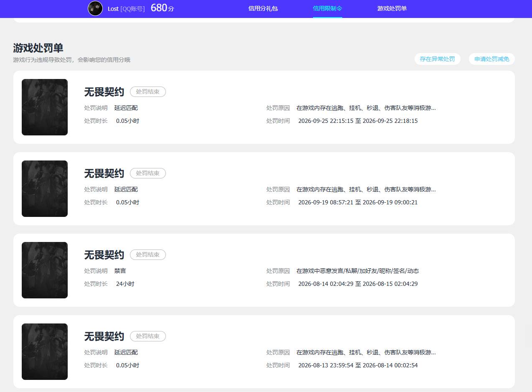
Task: Click the Lost user avatar icon
Action: click(95, 8)
